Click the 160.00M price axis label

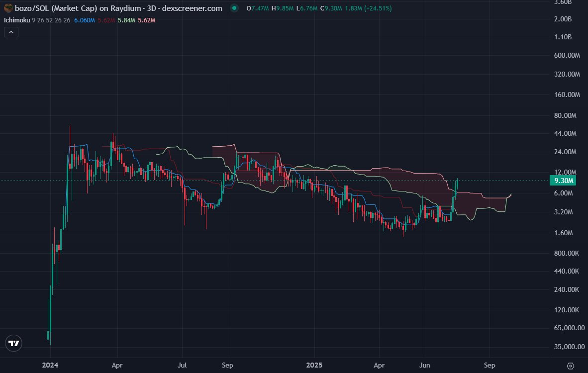[567, 94]
